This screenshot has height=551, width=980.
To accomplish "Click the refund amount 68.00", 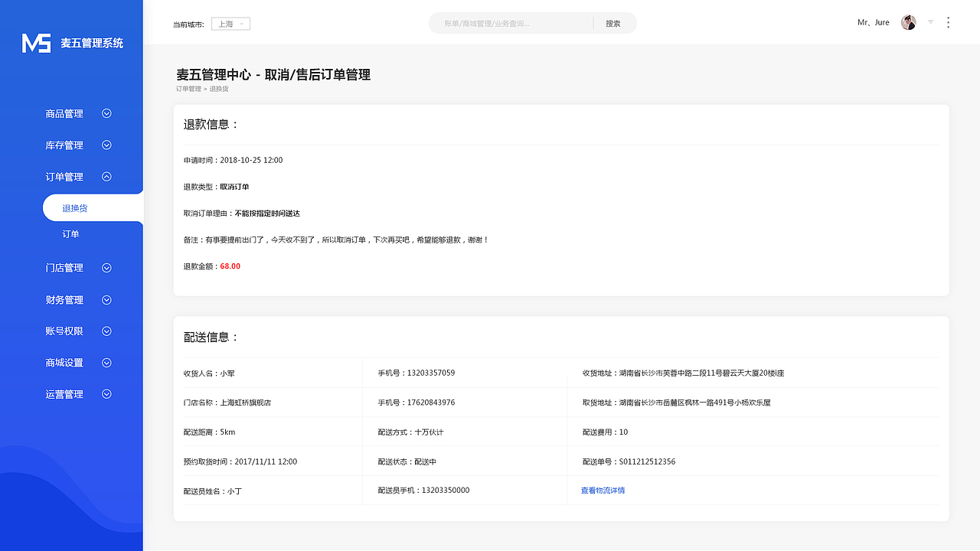I will pos(230,266).
